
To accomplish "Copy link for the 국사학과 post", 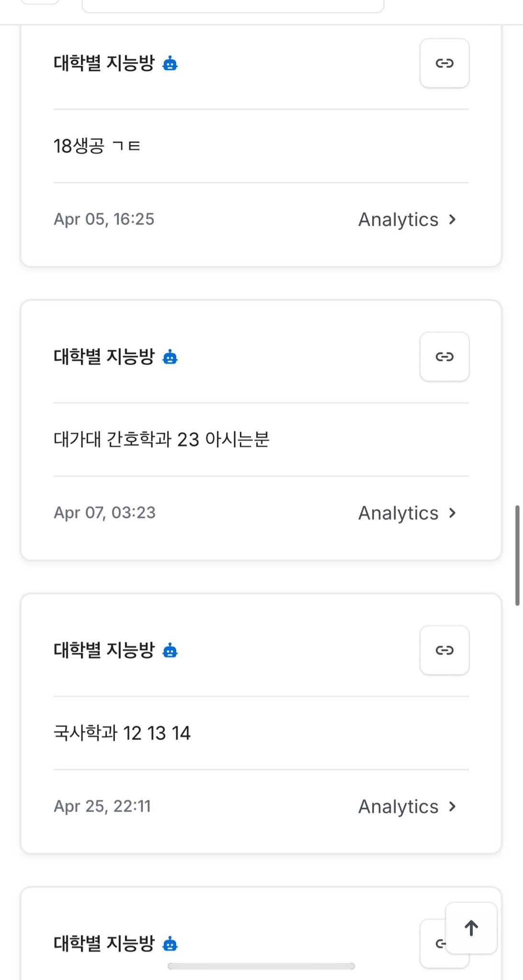I will coord(444,650).
